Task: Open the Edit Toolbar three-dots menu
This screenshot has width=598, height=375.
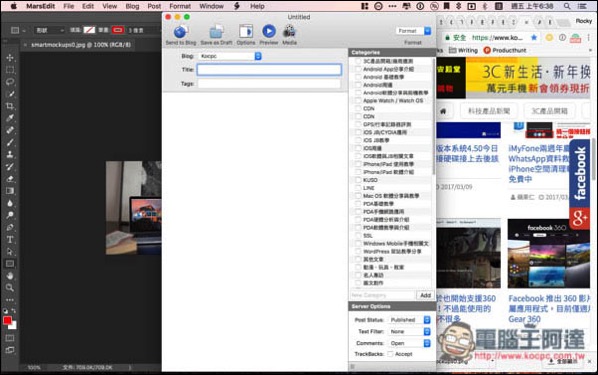Action: coord(10,300)
